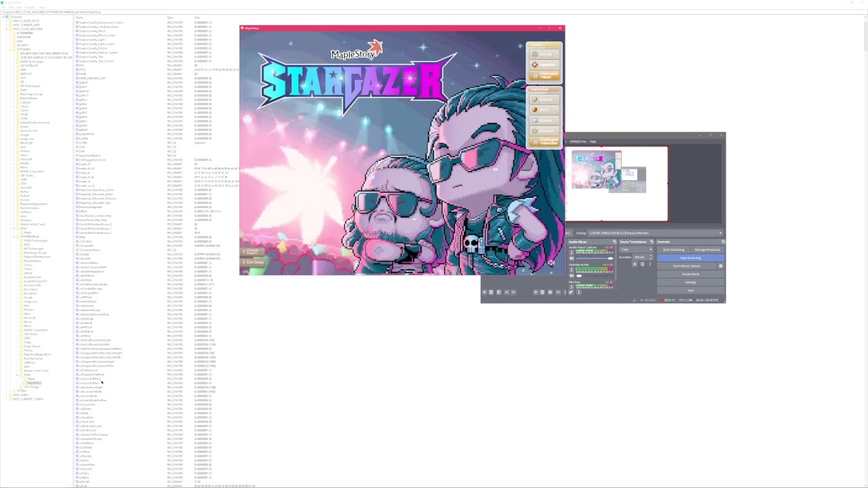This screenshot has width=868, height=488.
Task: Select the Hyperion world in MapleStory
Action: (545, 64)
